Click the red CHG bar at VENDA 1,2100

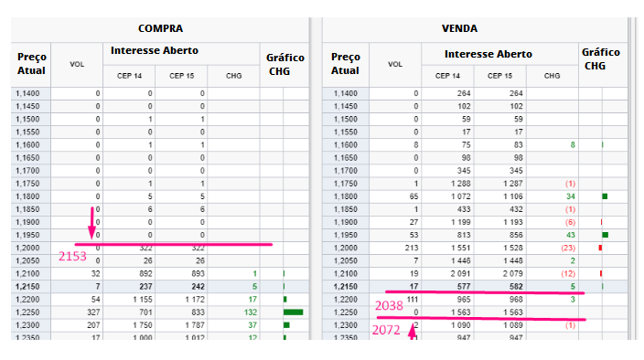click(601, 273)
